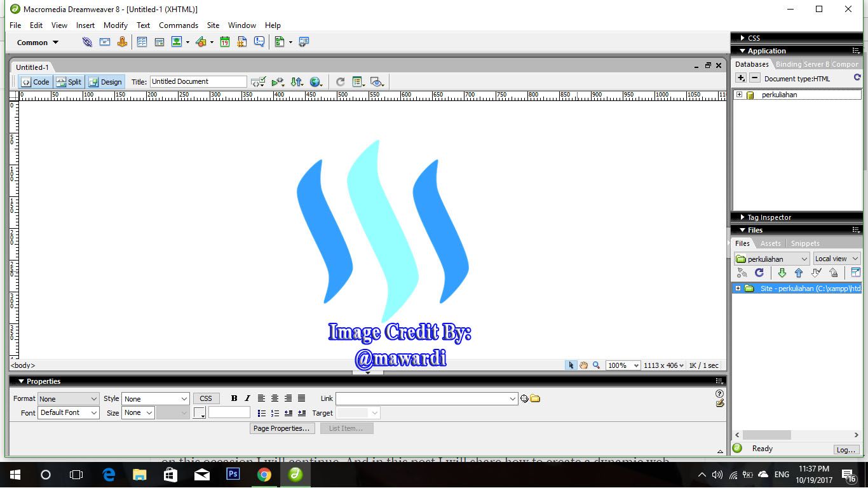
Task: Open the Common insert category dropdown
Action: tap(38, 43)
